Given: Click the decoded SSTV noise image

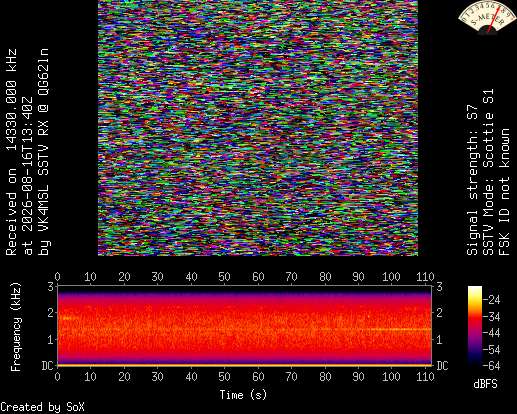Looking at the screenshot, I should coord(258,128).
